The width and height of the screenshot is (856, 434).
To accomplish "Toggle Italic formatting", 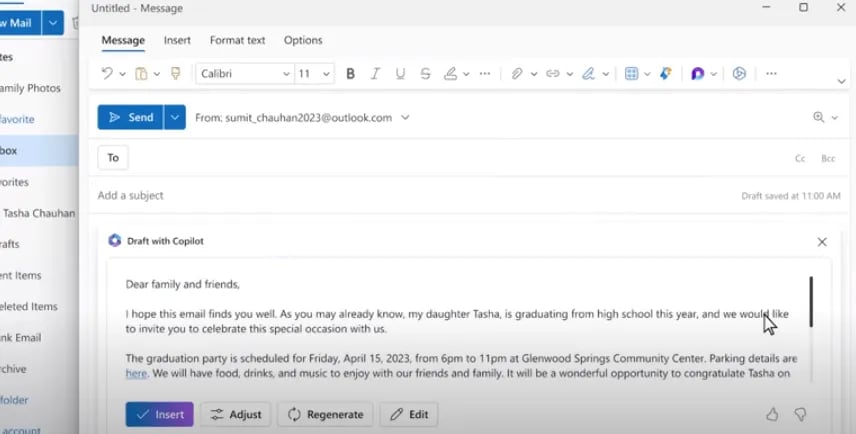I will [375, 74].
